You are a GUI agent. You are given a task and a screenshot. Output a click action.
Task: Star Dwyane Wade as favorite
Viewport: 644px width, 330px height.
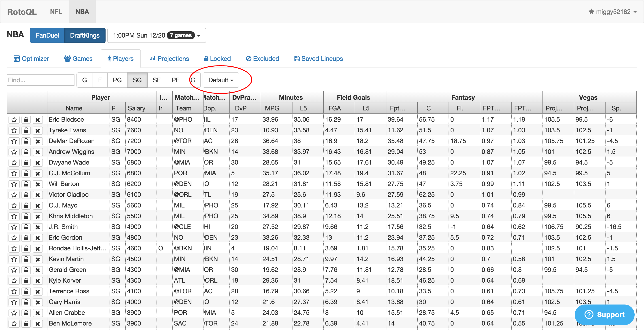point(14,163)
